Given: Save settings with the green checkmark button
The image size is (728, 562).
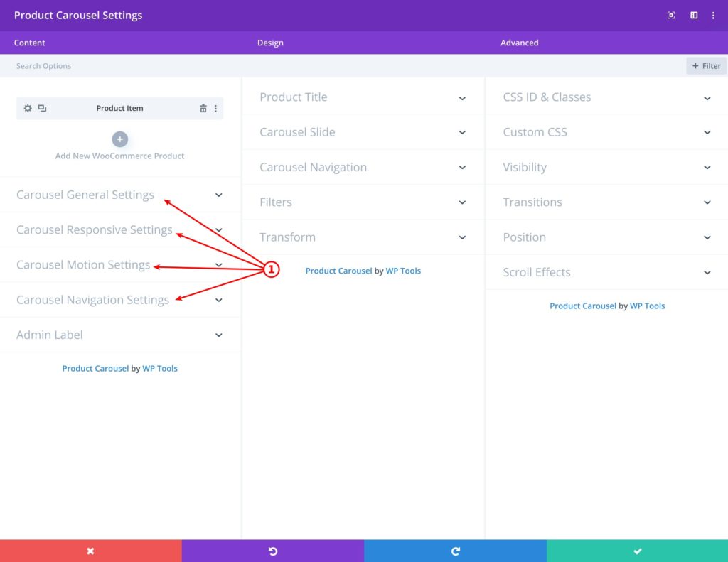Looking at the screenshot, I should point(637,551).
